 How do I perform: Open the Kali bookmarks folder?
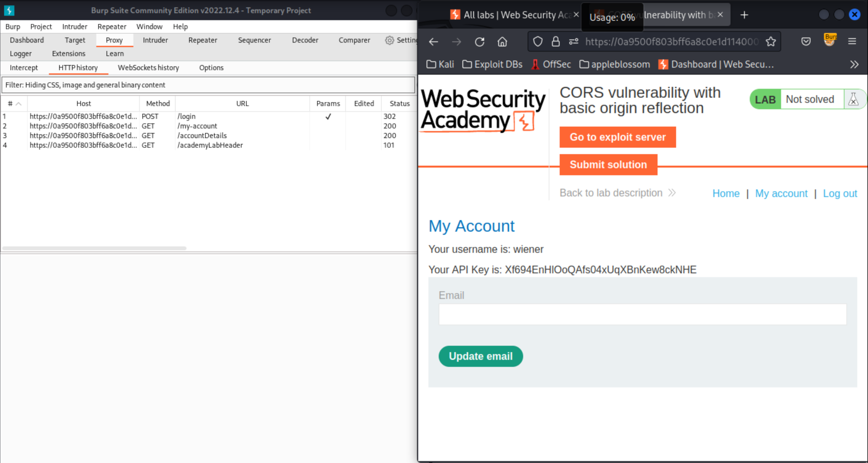[x=440, y=65]
